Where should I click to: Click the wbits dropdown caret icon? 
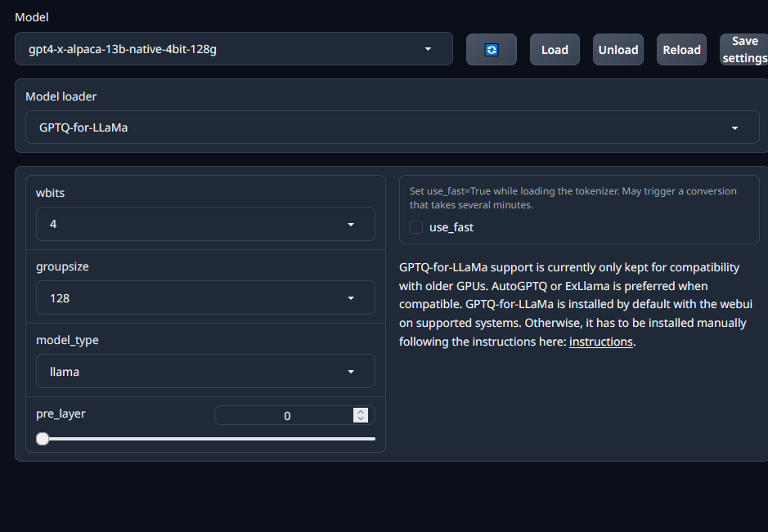pyautogui.click(x=351, y=224)
